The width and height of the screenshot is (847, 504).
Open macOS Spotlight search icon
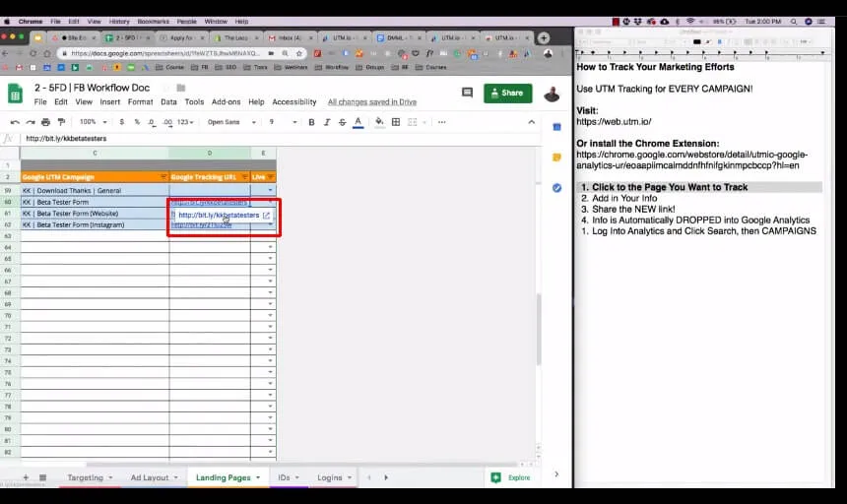coord(794,22)
